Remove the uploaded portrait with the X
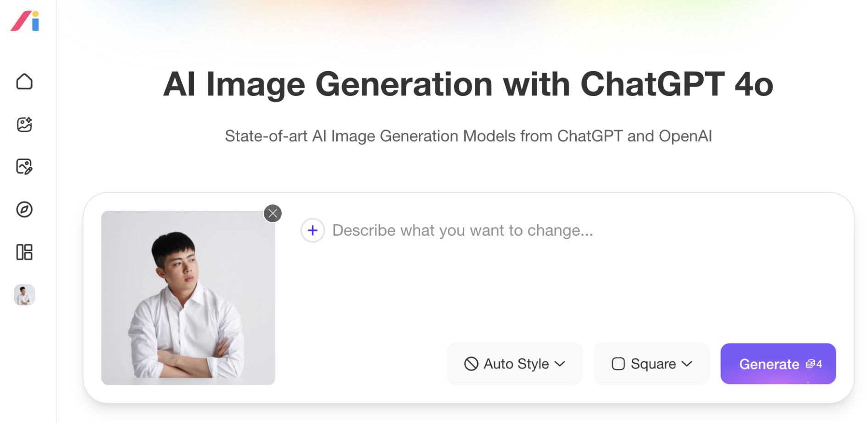 (x=273, y=214)
